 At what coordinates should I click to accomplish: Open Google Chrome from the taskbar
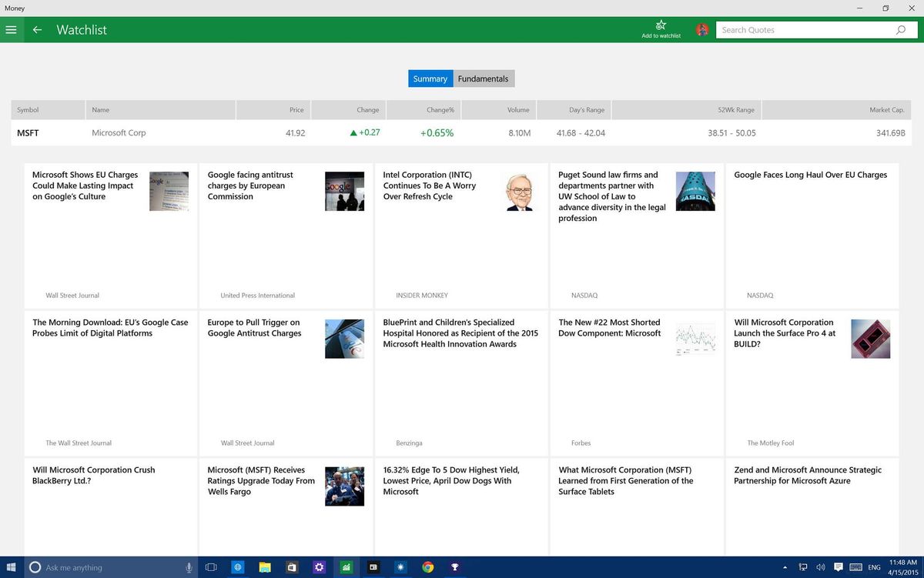[x=427, y=567]
